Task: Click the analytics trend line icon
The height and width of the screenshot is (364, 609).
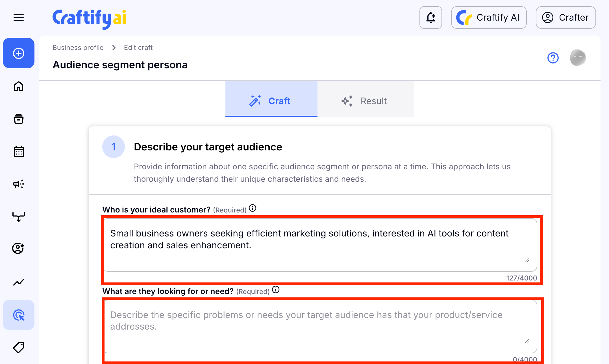Action: pos(19,282)
